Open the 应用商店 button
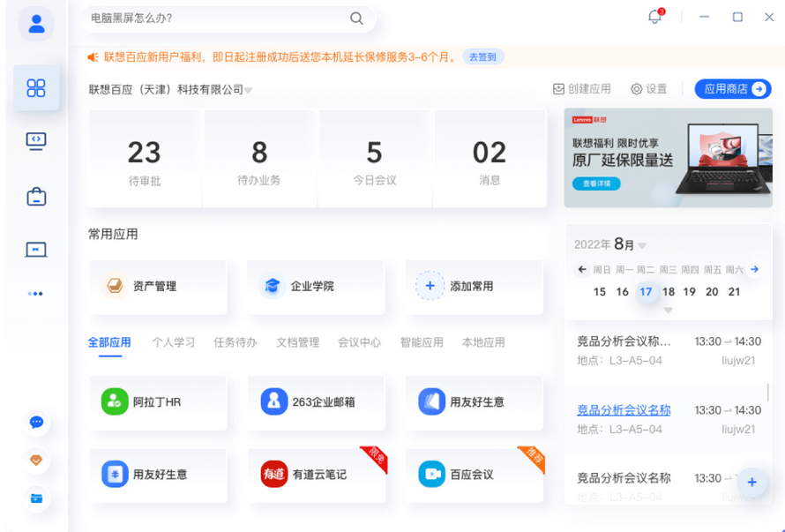Viewport: 785px width, 532px height. click(x=733, y=89)
